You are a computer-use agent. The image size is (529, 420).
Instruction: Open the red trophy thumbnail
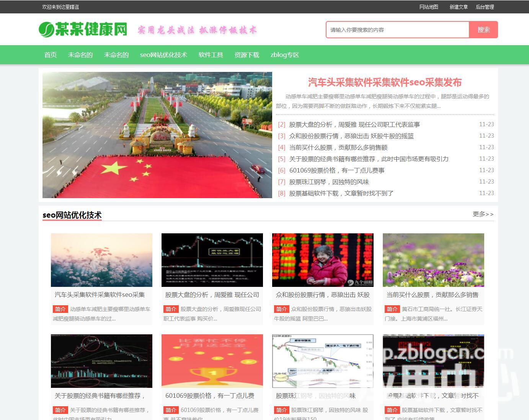point(212,361)
